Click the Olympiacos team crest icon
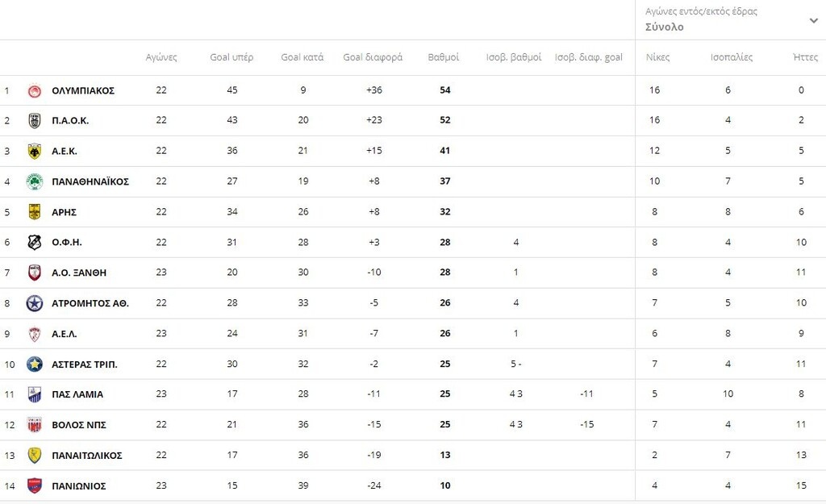This screenshot has width=826, height=504. [34, 90]
